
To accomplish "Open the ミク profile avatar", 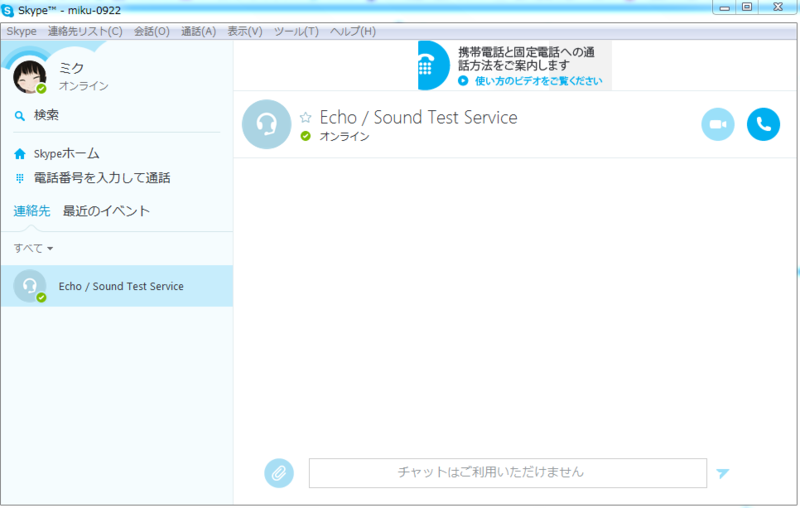I will (x=30, y=77).
